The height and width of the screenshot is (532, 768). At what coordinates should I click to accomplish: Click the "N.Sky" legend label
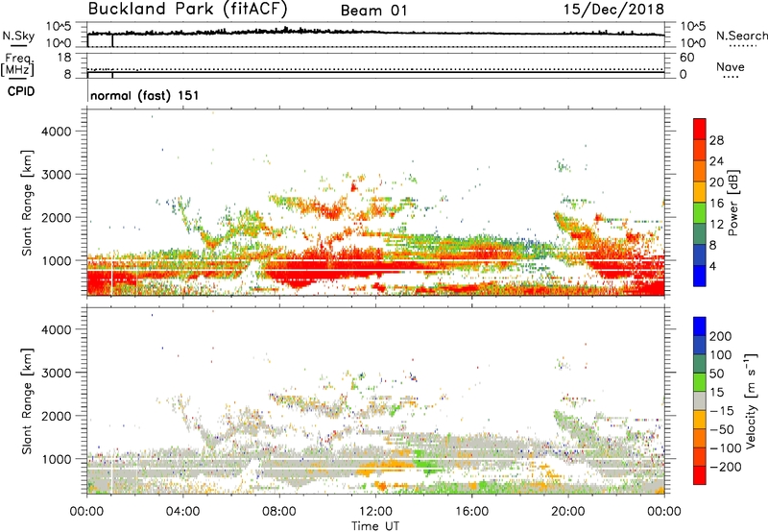point(18,36)
